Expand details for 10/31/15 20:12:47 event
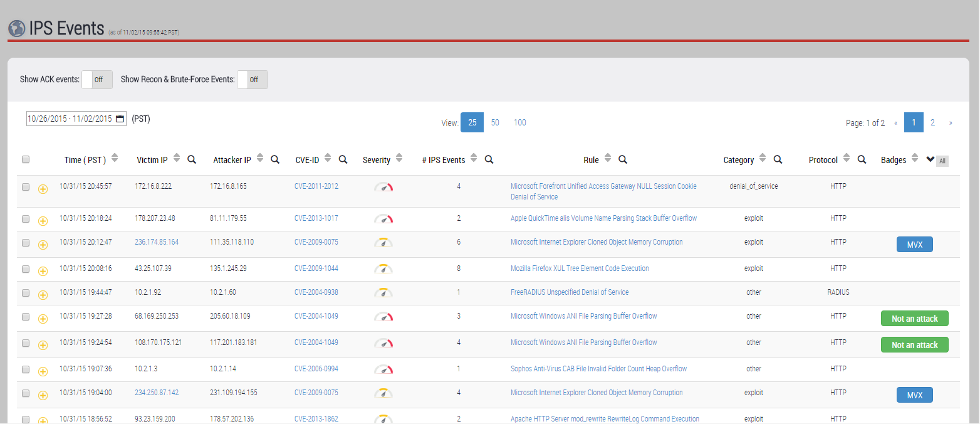Screen dimensions: 980x424 (x=43, y=245)
